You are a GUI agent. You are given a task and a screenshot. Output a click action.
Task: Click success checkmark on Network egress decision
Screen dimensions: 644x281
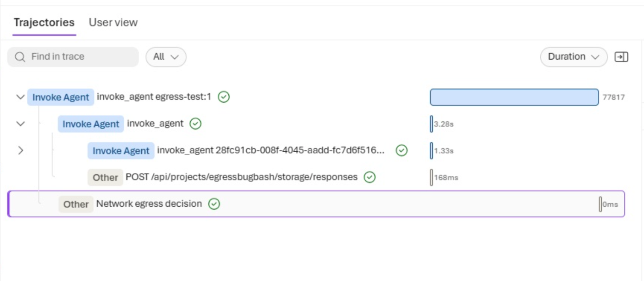[214, 204]
